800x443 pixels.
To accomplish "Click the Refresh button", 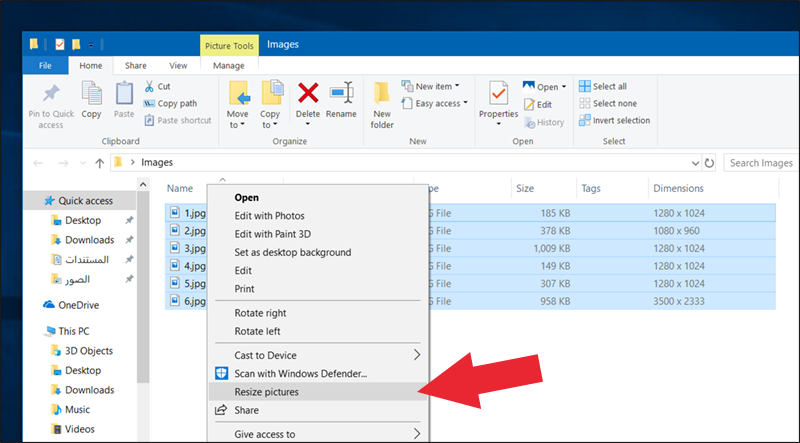I will [709, 163].
